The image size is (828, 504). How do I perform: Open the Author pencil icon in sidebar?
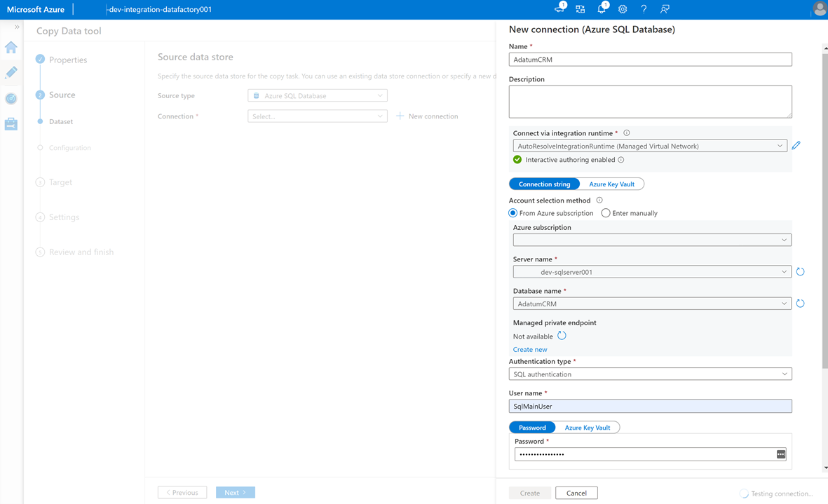(x=11, y=72)
